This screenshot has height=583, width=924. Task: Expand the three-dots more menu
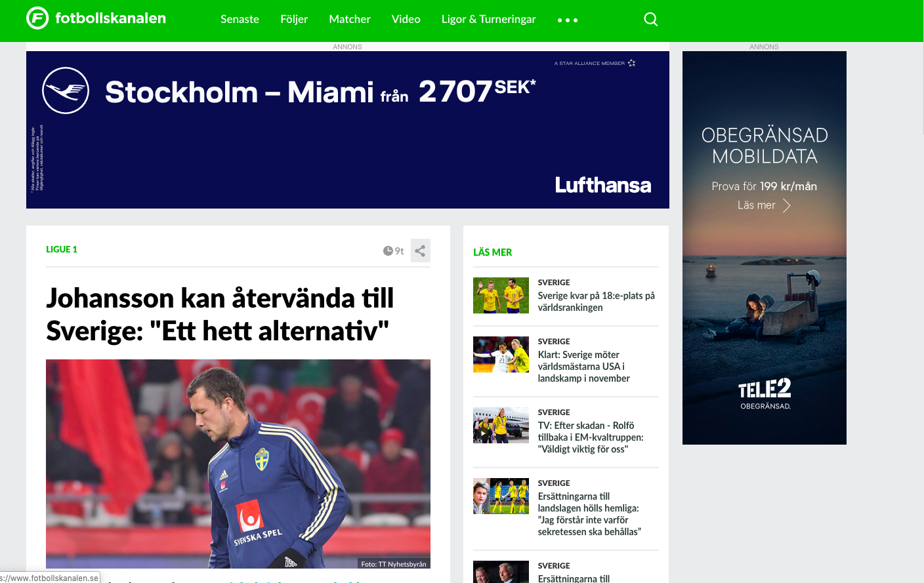568,20
